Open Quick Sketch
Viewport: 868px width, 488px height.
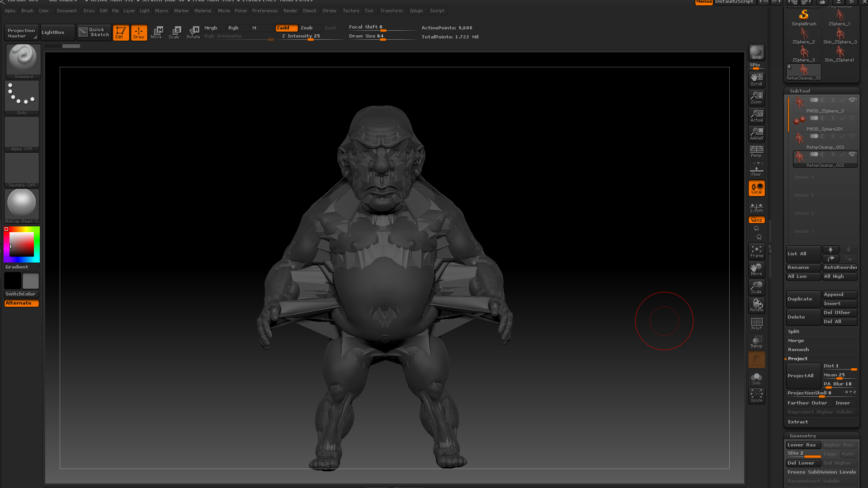94,33
